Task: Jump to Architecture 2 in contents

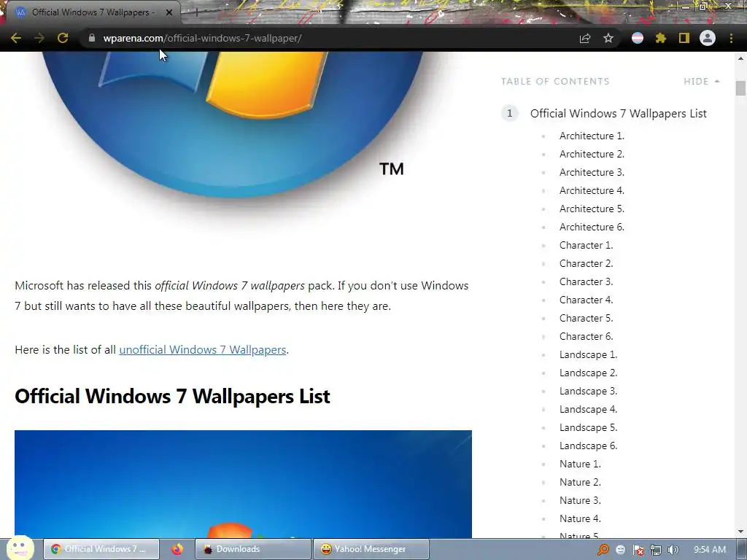Action: coord(592,154)
